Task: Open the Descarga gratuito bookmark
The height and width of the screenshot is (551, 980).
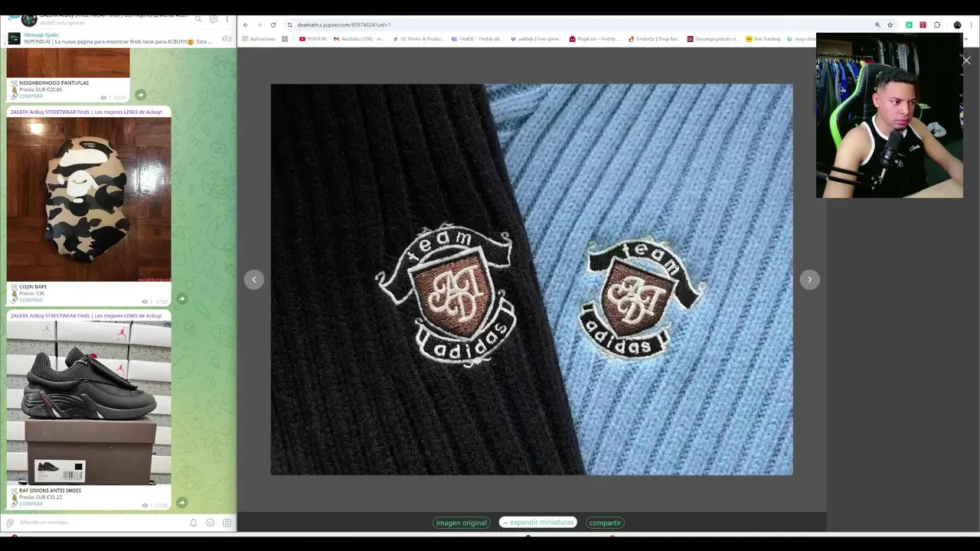Action: click(713, 39)
